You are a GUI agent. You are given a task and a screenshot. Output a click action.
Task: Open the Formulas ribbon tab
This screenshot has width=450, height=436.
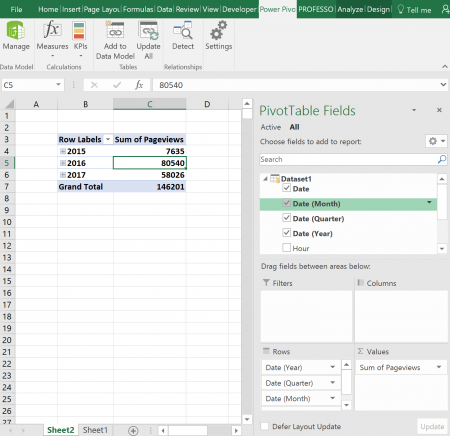[x=138, y=9]
